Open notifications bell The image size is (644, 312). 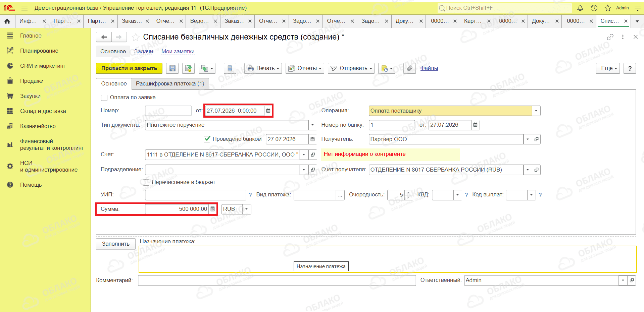pyautogui.click(x=580, y=8)
